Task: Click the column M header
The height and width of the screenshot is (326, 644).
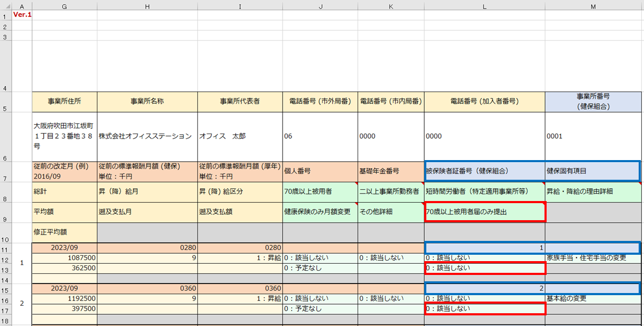Action: [594, 6]
